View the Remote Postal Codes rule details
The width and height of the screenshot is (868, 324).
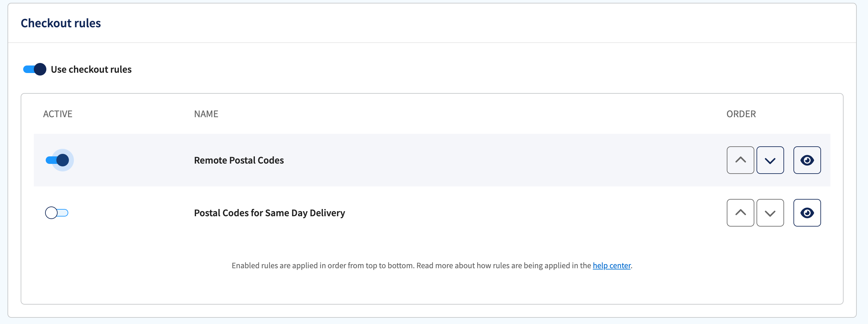(x=807, y=160)
